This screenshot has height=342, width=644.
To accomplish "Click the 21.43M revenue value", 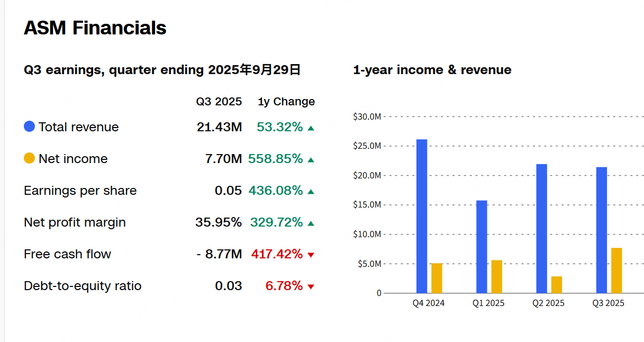I will coord(219,127).
